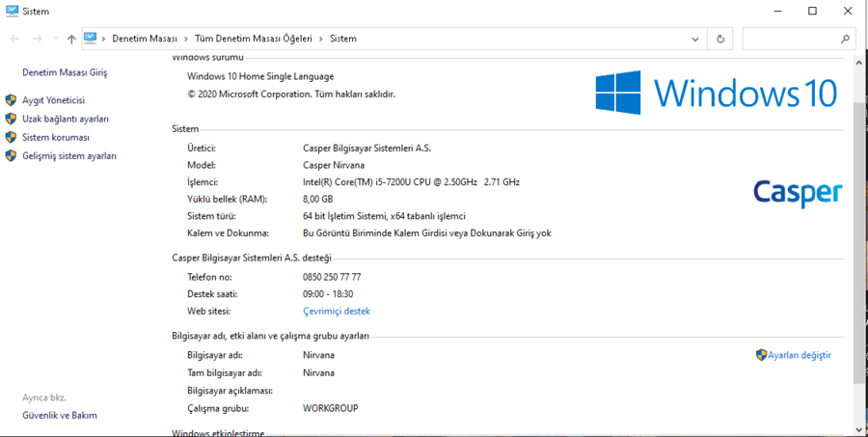Image resolution: width=868 pixels, height=437 pixels.
Task: Open Uzak bağlantı ayarları
Action: click(x=66, y=119)
